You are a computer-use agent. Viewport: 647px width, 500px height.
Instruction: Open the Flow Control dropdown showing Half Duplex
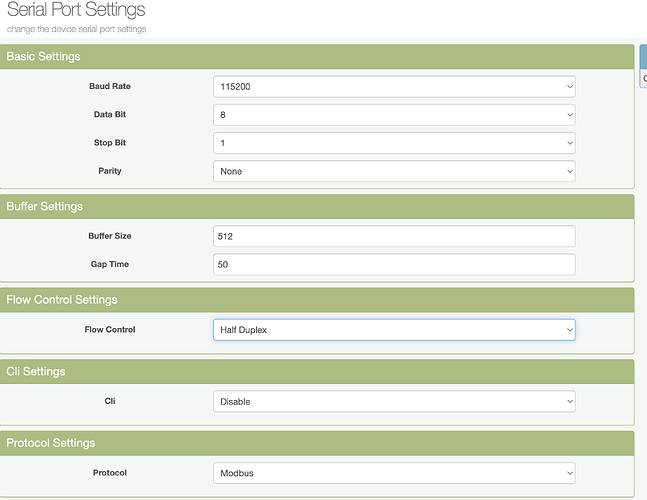[x=394, y=330]
